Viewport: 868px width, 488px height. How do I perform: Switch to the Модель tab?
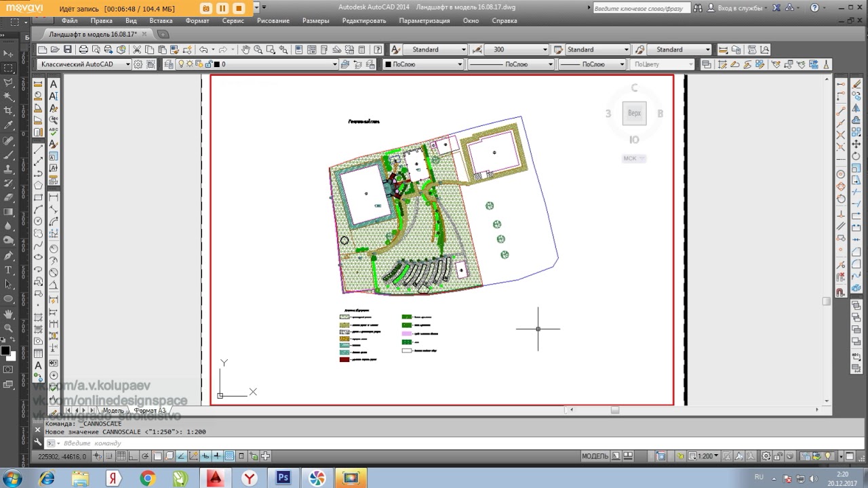point(113,411)
